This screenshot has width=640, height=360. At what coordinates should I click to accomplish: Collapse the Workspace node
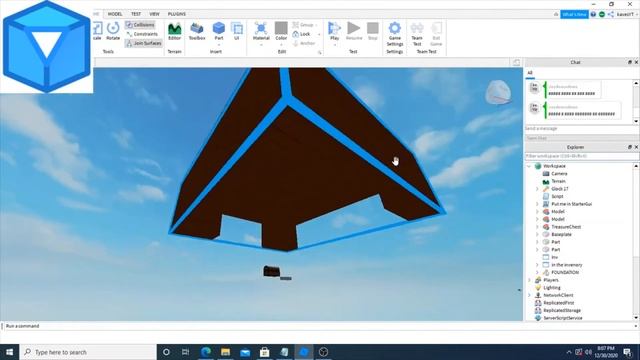click(x=530, y=166)
